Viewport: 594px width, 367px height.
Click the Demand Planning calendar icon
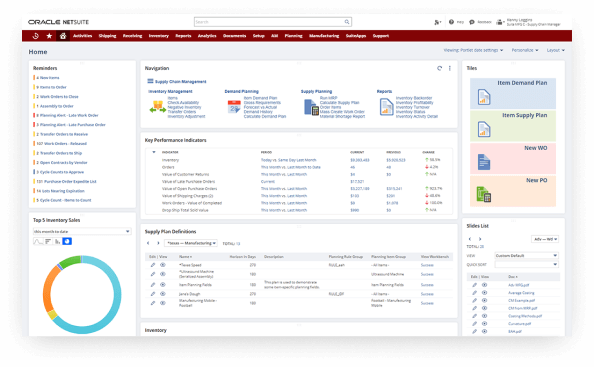point(234,107)
